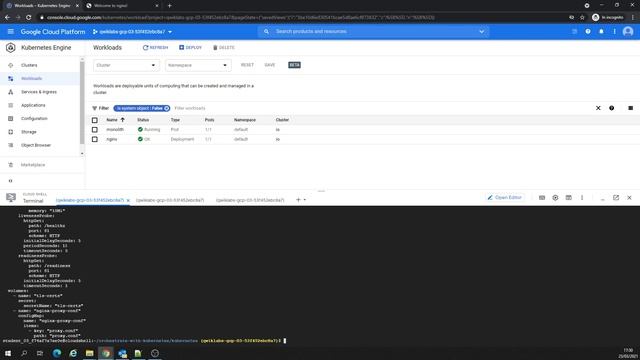Open the Windows Start menu
Image resolution: width=640 pixels, height=360 pixels.
click(x=8, y=353)
